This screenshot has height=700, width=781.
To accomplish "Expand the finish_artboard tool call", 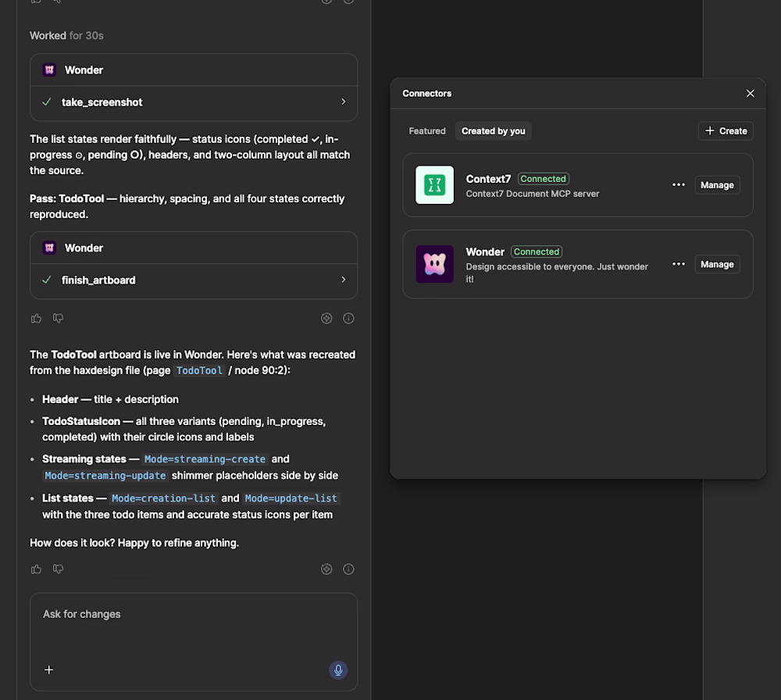I will pos(194,280).
